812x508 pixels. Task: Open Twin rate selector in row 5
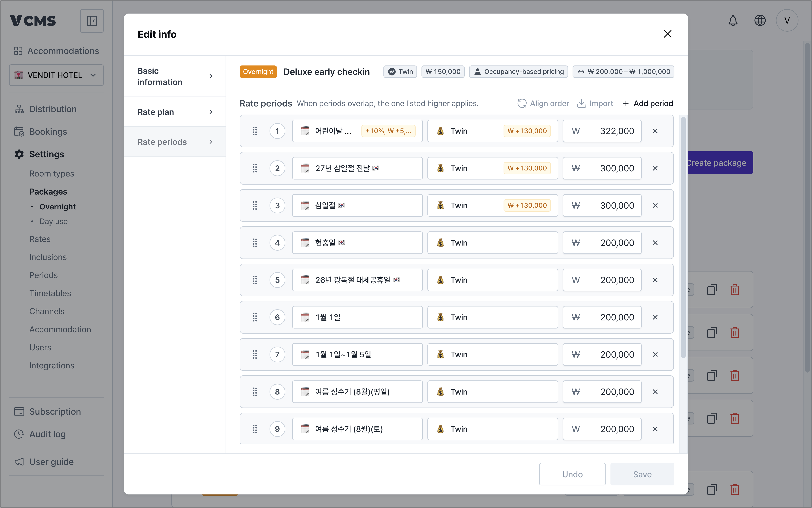tap(493, 280)
